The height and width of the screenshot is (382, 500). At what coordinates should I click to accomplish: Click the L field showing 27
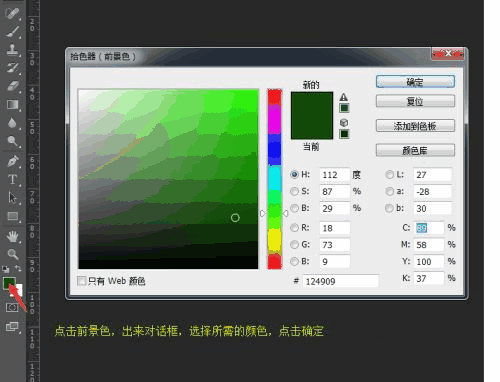click(x=433, y=175)
